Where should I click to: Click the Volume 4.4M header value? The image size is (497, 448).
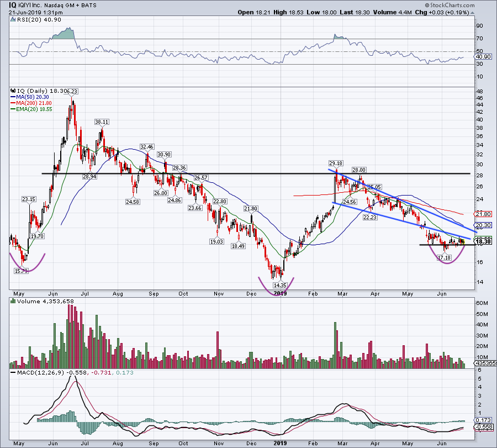(x=393, y=12)
